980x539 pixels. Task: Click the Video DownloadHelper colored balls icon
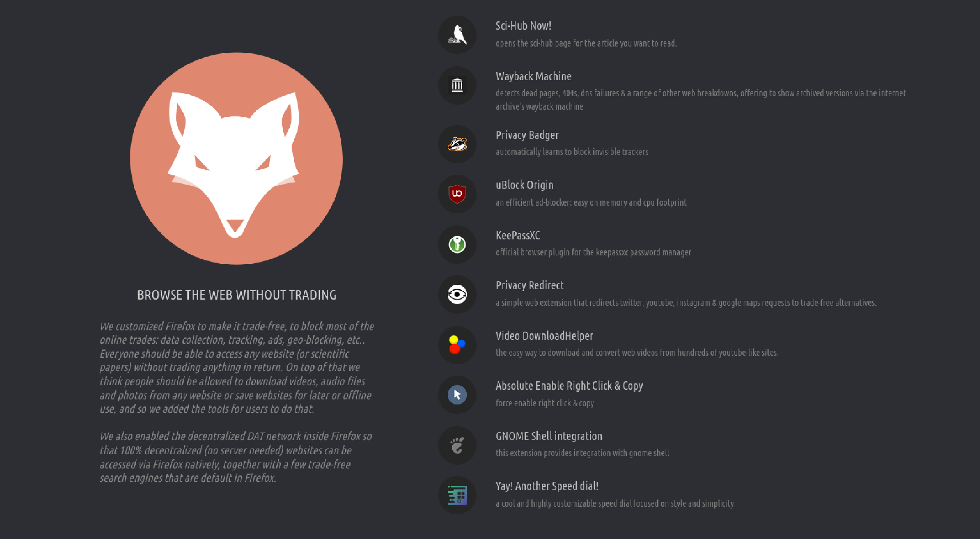click(x=457, y=345)
